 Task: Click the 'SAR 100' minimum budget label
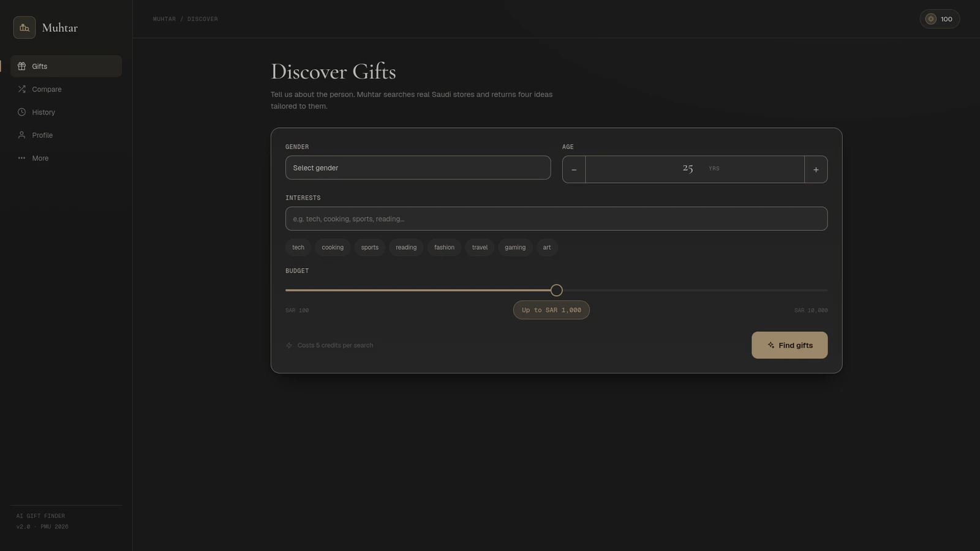297,310
